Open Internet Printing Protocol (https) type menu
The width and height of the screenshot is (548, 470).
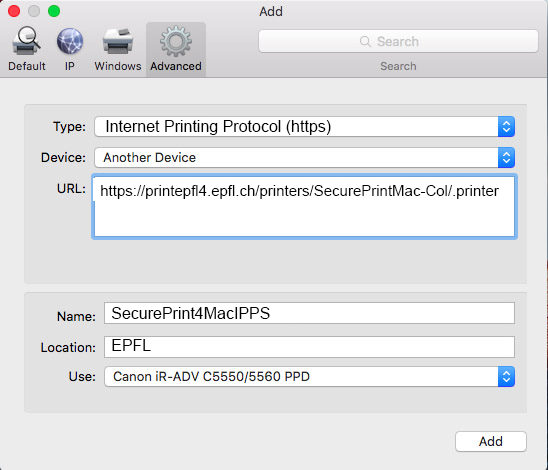pyautogui.click(x=304, y=126)
